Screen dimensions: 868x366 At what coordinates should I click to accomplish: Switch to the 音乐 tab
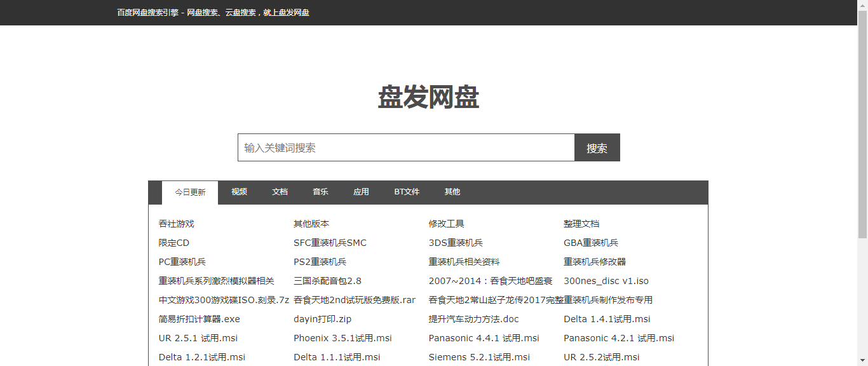[320, 192]
